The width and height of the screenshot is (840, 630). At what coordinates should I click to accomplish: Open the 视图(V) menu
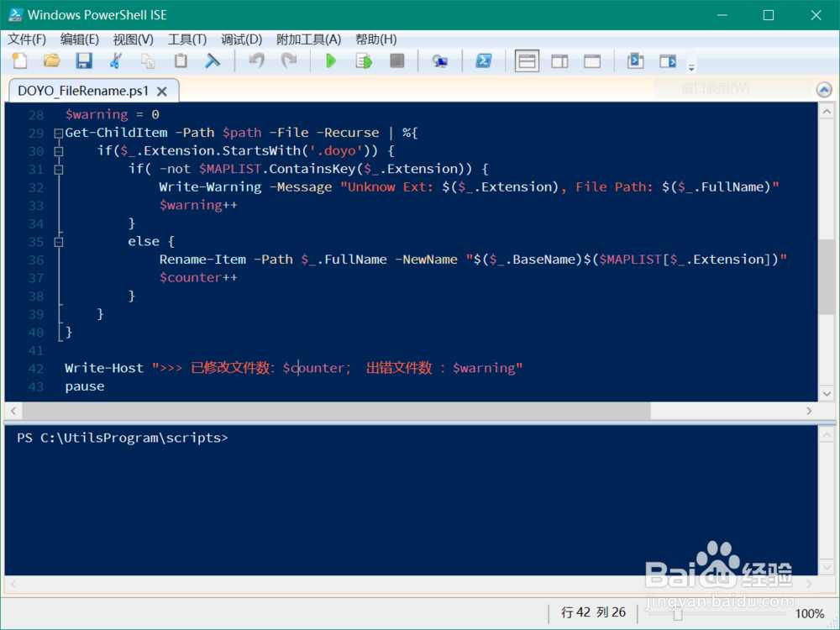coord(134,39)
